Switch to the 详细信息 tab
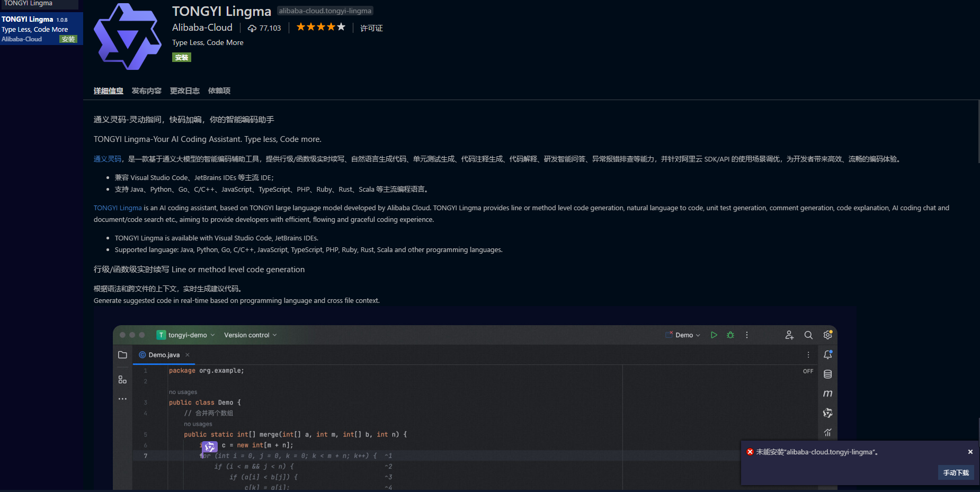Image resolution: width=980 pixels, height=492 pixels. 109,91
